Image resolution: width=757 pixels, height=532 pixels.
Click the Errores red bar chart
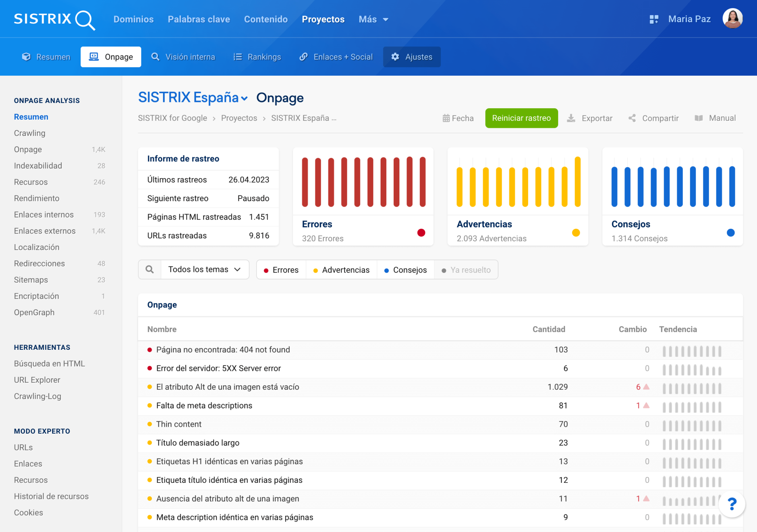[x=363, y=181]
